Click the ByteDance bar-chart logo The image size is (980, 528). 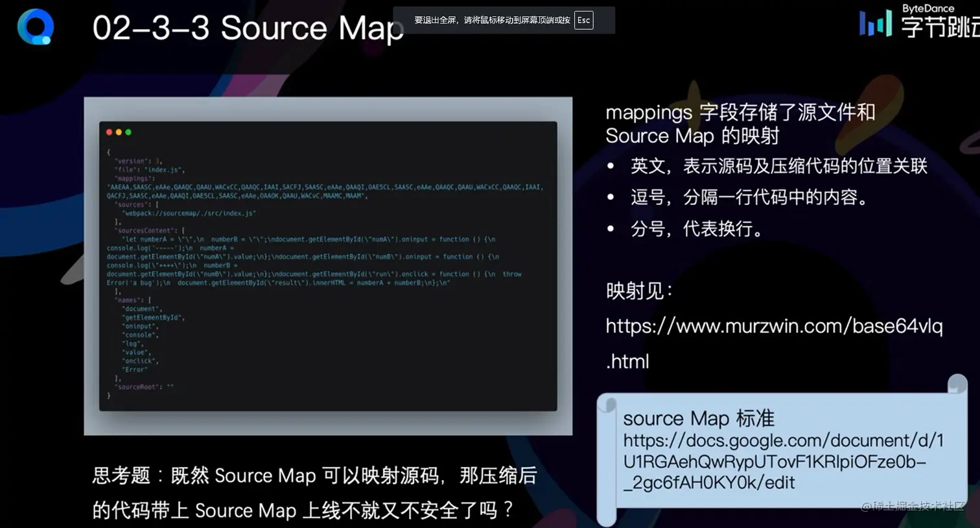point(875,24)
